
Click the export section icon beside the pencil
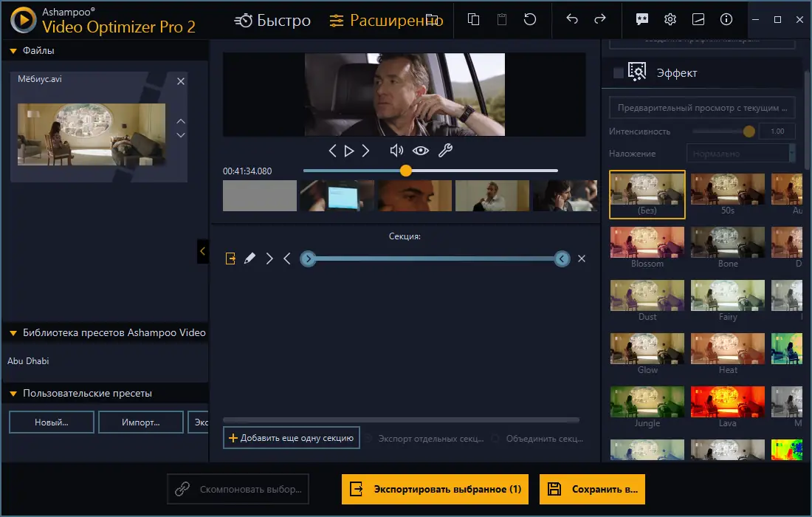pyautogui.click(x=231, y=258)
